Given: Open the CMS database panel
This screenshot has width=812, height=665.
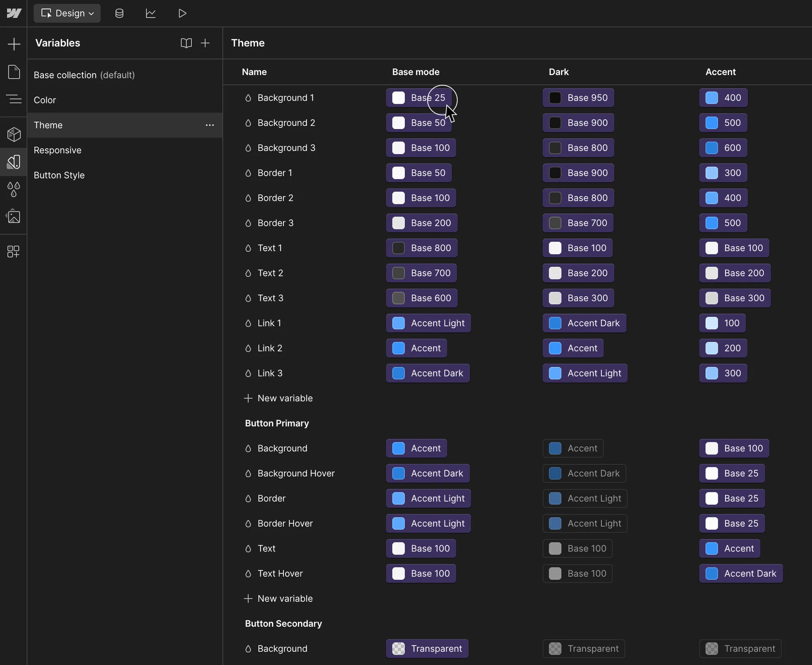Looking at the screenshot, I should coord(119,13).
